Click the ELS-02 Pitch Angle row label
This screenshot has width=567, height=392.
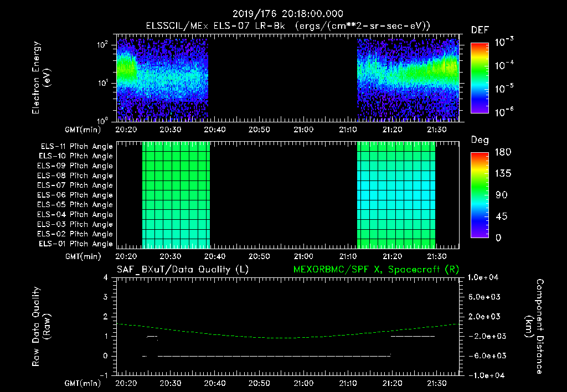75,234
